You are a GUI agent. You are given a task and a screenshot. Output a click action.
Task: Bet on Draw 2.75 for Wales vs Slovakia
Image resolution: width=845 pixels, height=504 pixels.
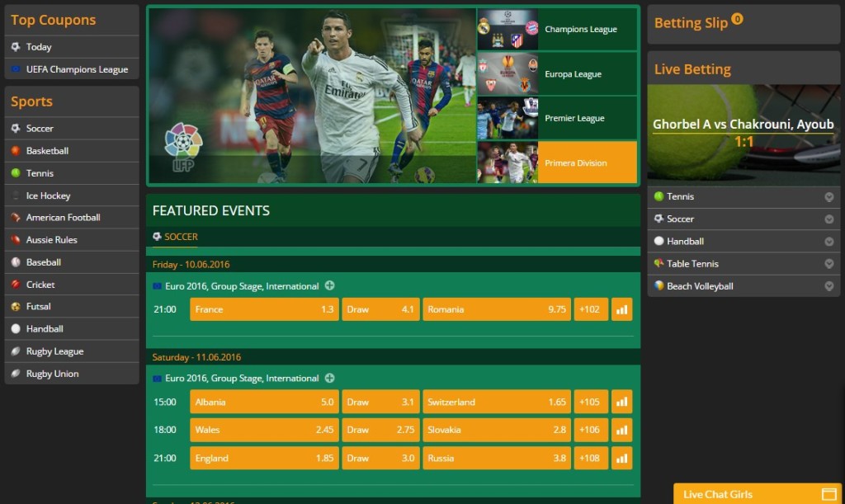pos(380,430)
